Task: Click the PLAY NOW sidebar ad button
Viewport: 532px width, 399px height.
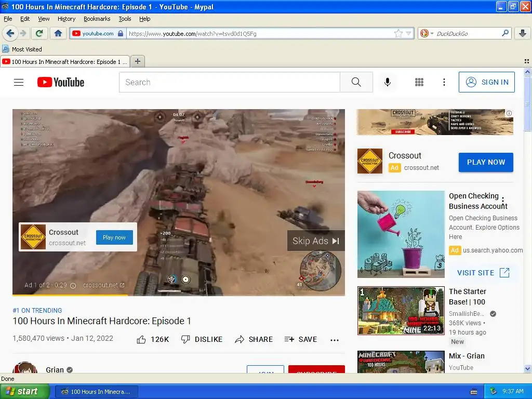Action: tap(486, 162)
